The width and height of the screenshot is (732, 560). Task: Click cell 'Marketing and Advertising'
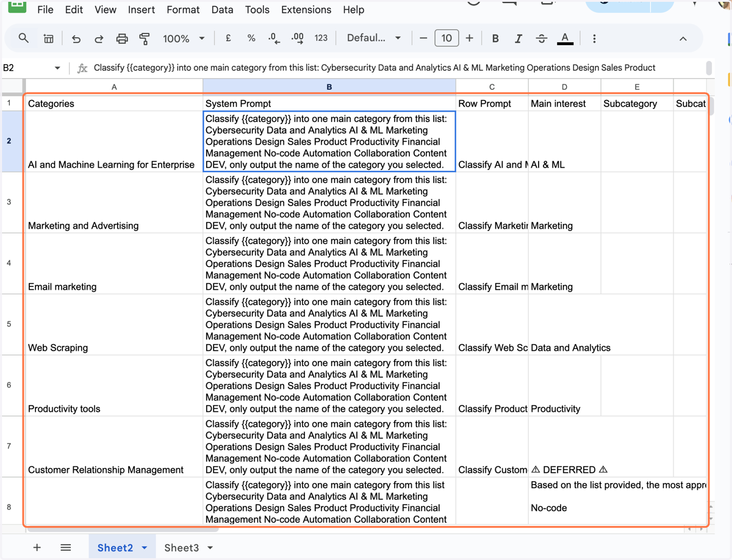114,202
